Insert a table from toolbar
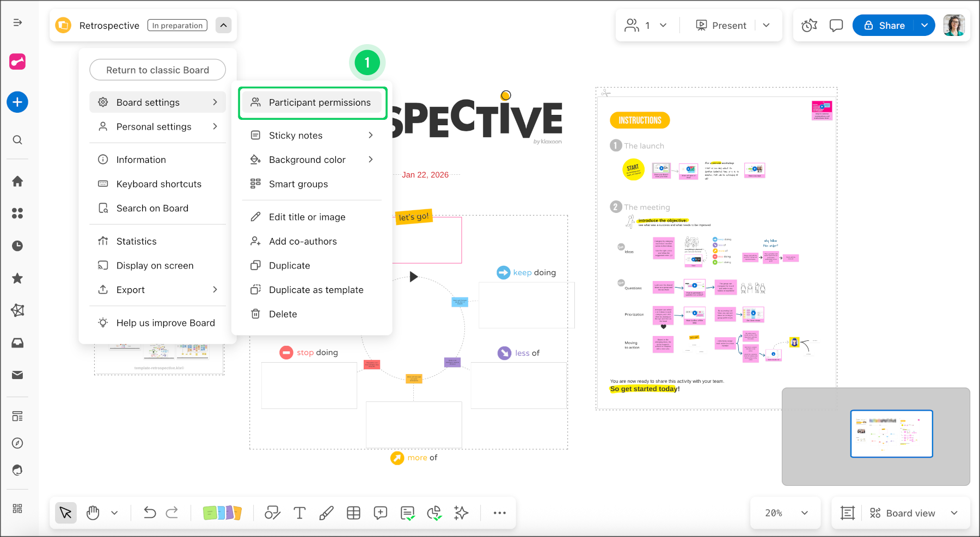 pyautogui.click(x=353, y=512)
